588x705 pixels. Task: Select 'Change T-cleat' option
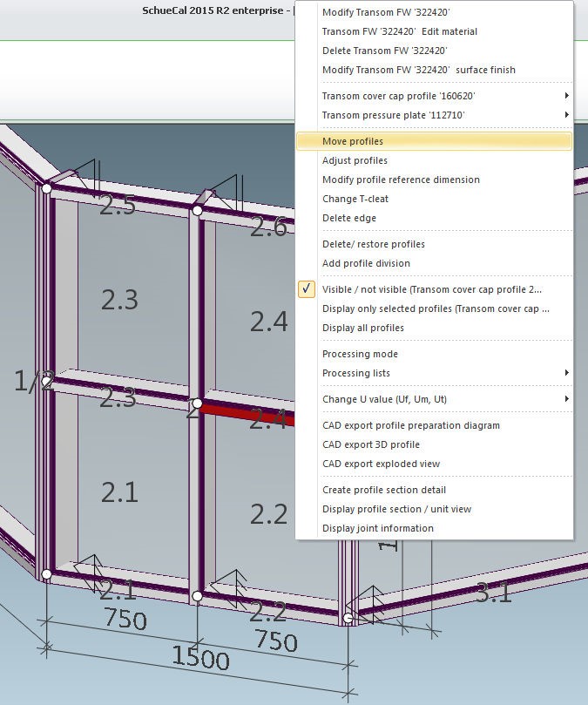351,199
